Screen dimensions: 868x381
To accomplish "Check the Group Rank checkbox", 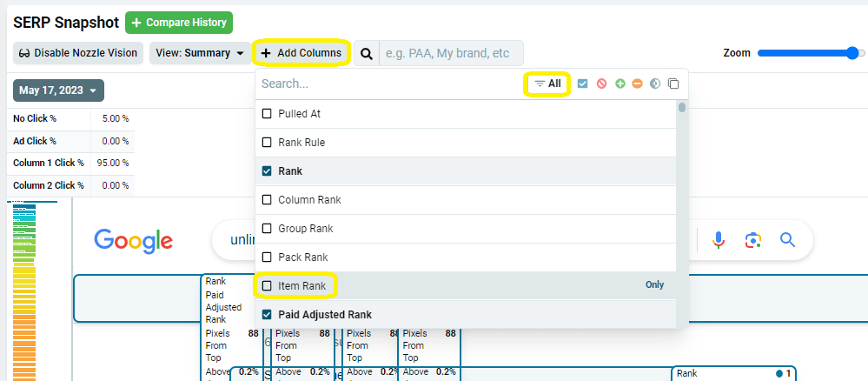I will 267,229.
